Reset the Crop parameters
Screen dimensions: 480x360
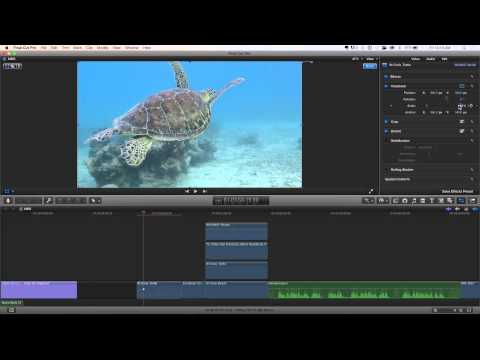coord(472,122)
